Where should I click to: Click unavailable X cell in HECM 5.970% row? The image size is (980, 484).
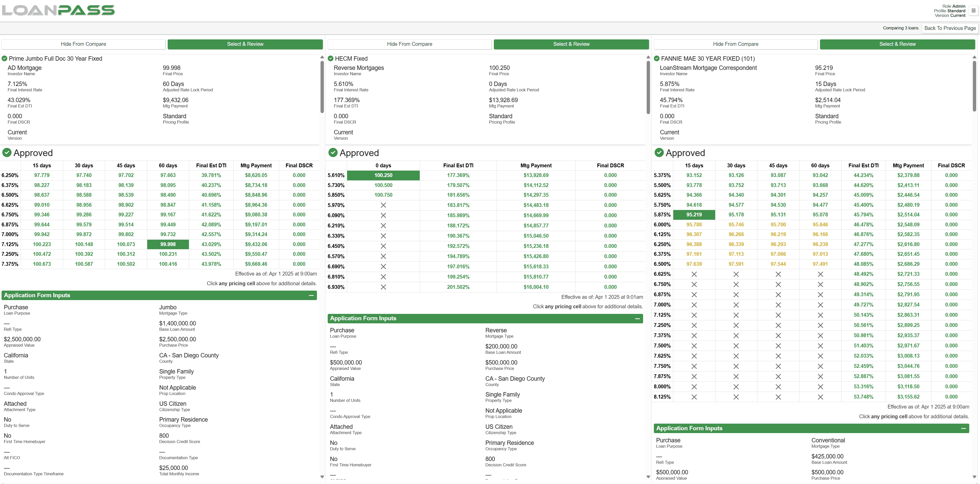(x=383, y=205)
